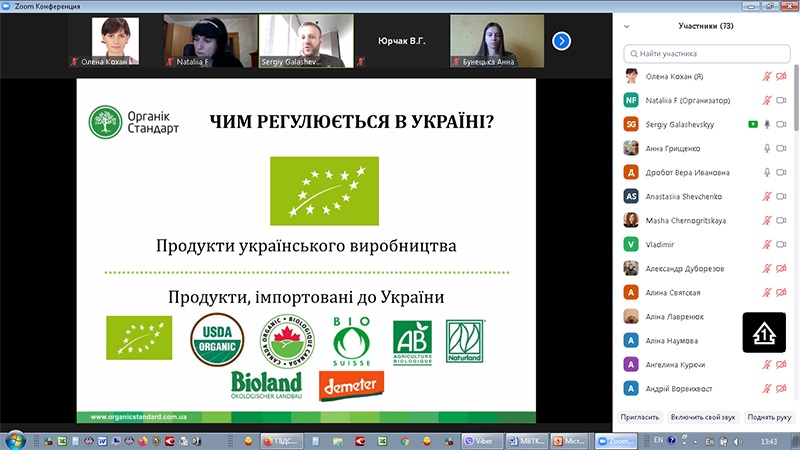Show next page of video thumbnails

(x=561, y=41)
